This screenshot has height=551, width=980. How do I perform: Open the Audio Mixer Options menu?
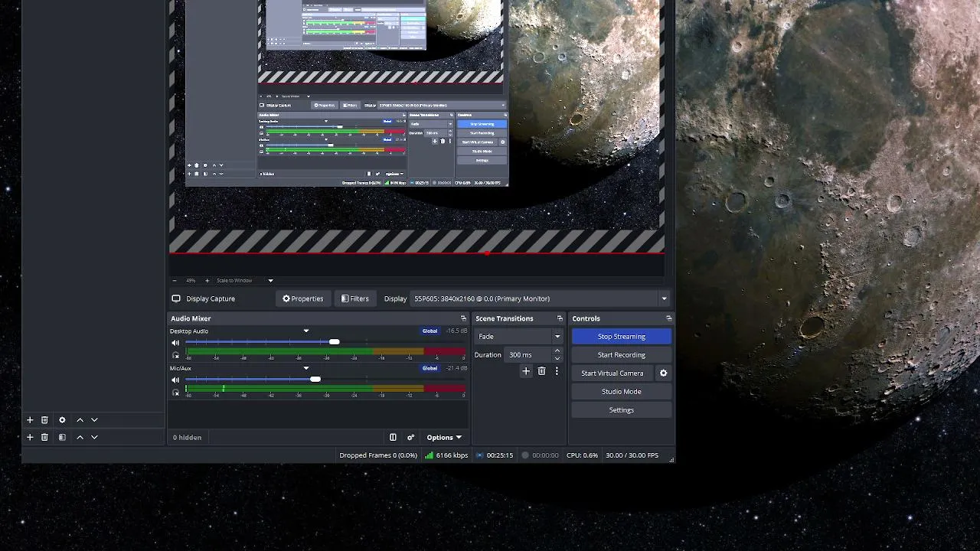(x=444, y=438)
